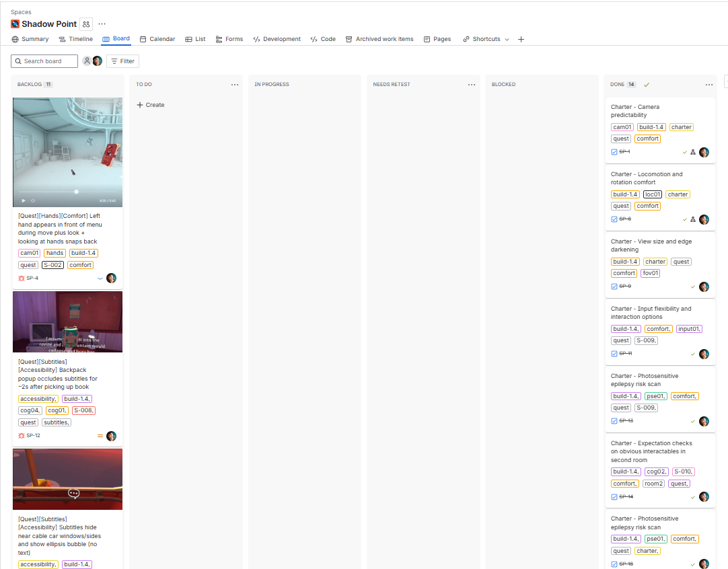Click the low priority chevron on SP-4

tap(100, 278)
